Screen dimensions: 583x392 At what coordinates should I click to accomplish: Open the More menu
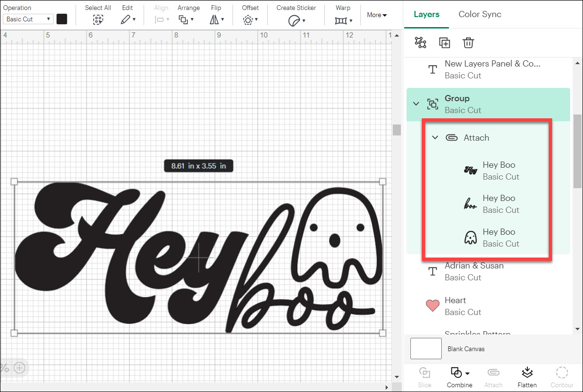coord(377,15)
